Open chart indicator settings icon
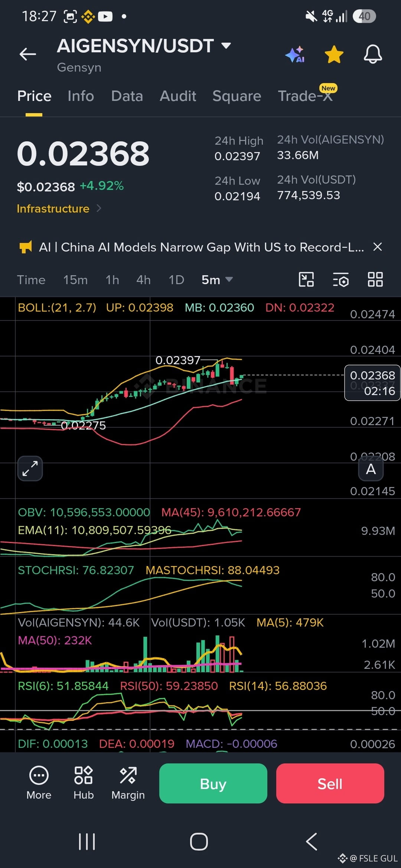This screenshot has width=401, height=868. point(340,279)
